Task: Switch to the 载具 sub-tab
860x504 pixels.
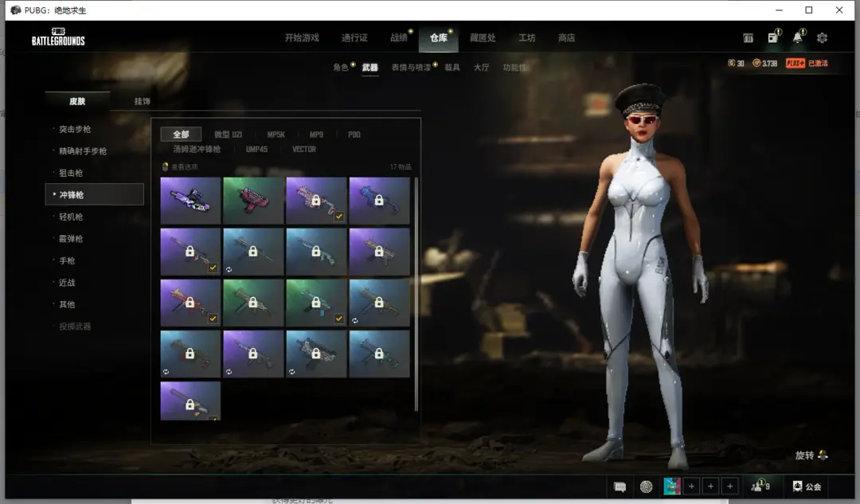Action: click(x=452, y=68)
